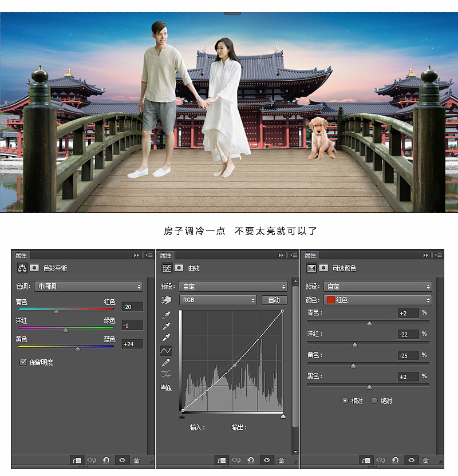Toggle the 保留明度 checkbox

pos(23,362)
